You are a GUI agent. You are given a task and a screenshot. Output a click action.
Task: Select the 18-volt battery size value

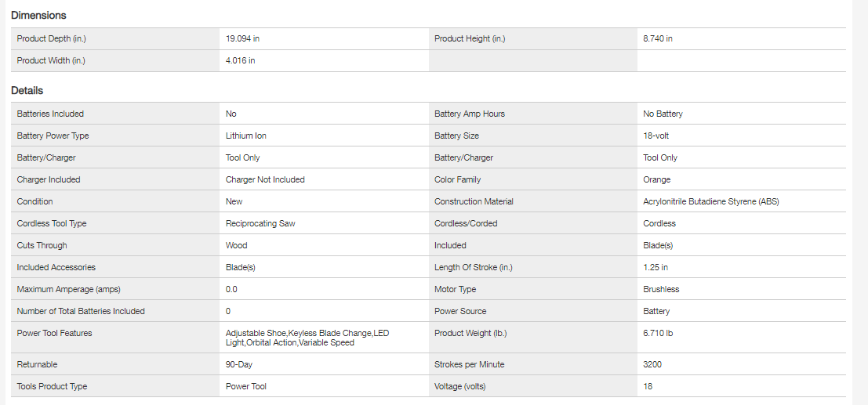tap(656, 136)
